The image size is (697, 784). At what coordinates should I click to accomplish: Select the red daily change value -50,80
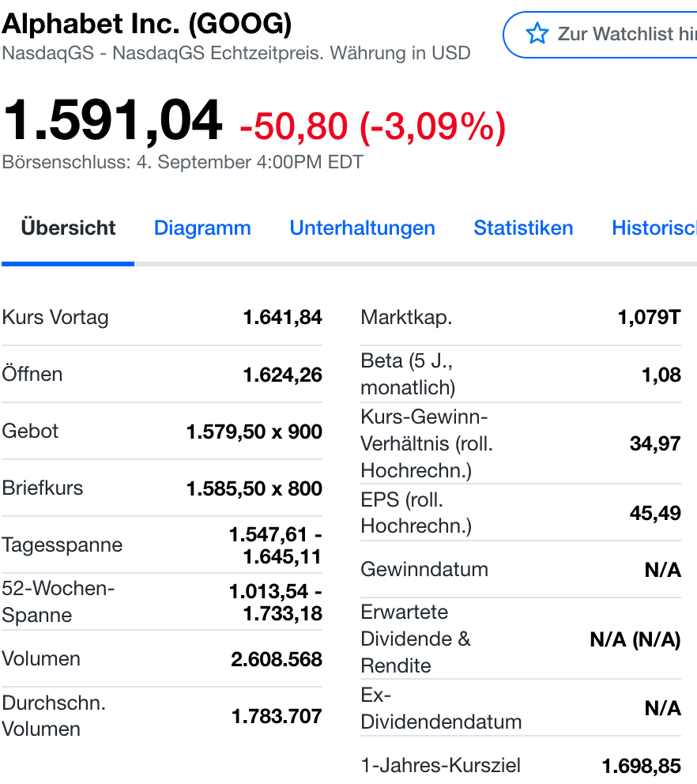288,122
